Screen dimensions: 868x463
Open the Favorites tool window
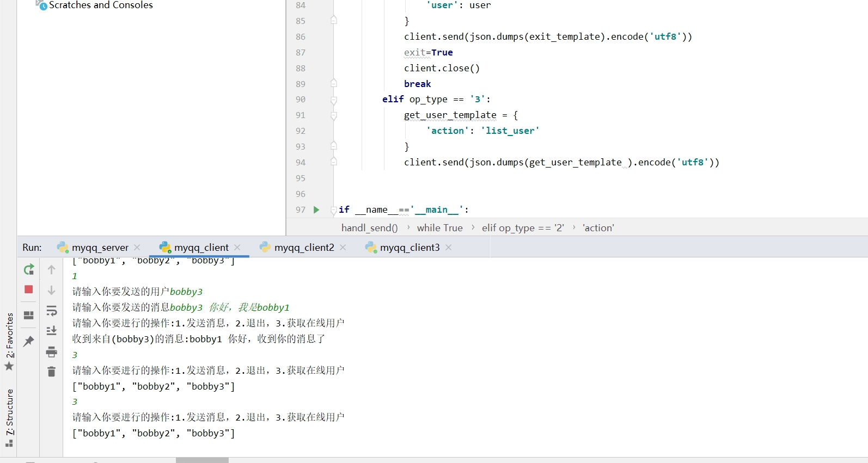[9, 341]
